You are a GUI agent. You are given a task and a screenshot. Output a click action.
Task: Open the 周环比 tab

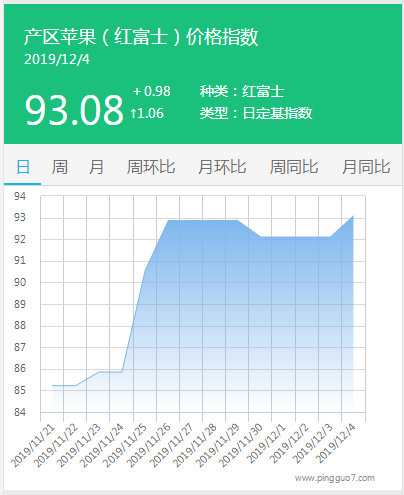[151, 167]
